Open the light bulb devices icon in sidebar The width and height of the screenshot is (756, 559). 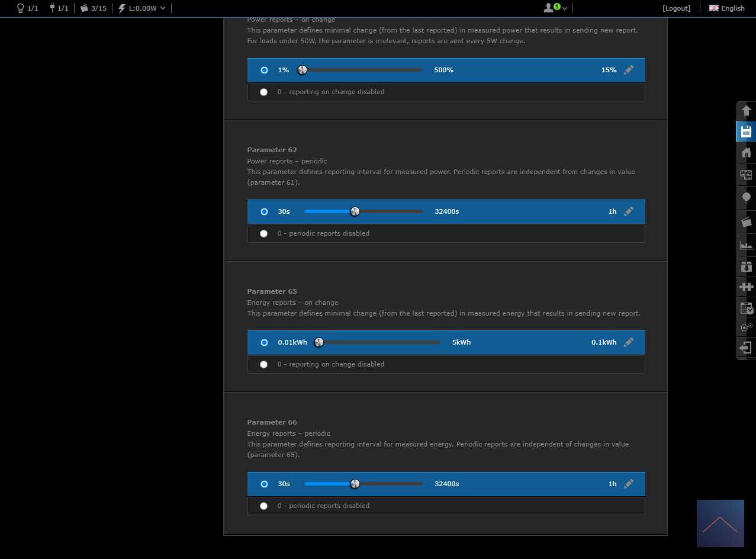pos(746,198)
